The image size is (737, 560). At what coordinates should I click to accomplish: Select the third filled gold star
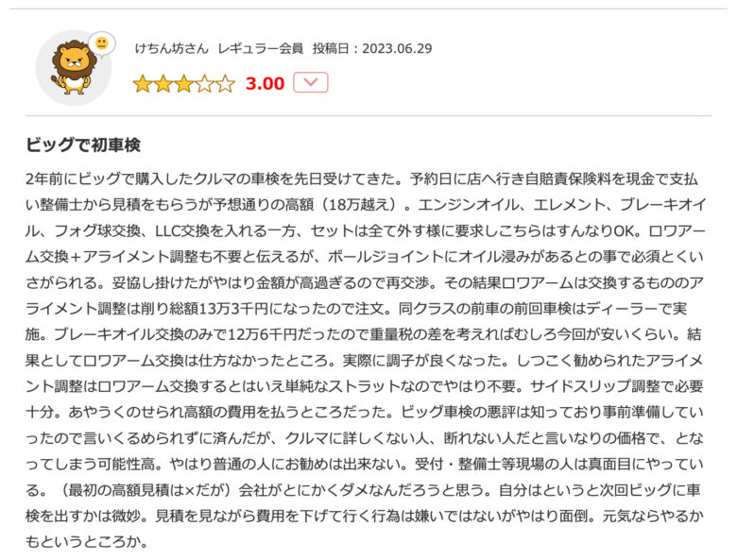coord(184,84)
